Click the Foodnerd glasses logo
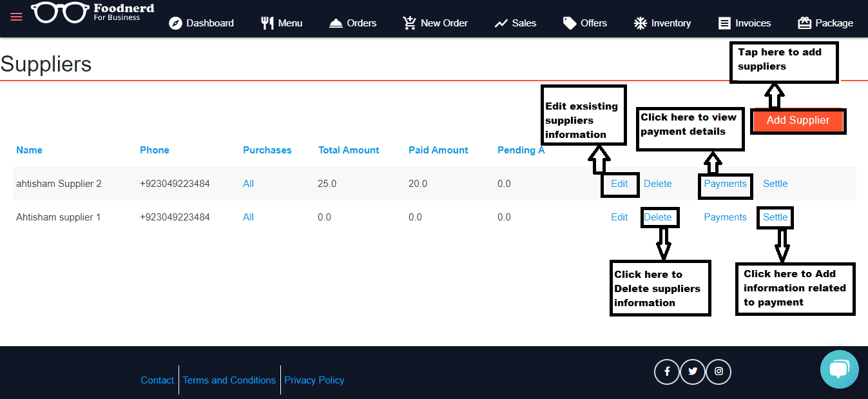The height and width of the screenshot is (399, 868). click(x=61, y=13)
